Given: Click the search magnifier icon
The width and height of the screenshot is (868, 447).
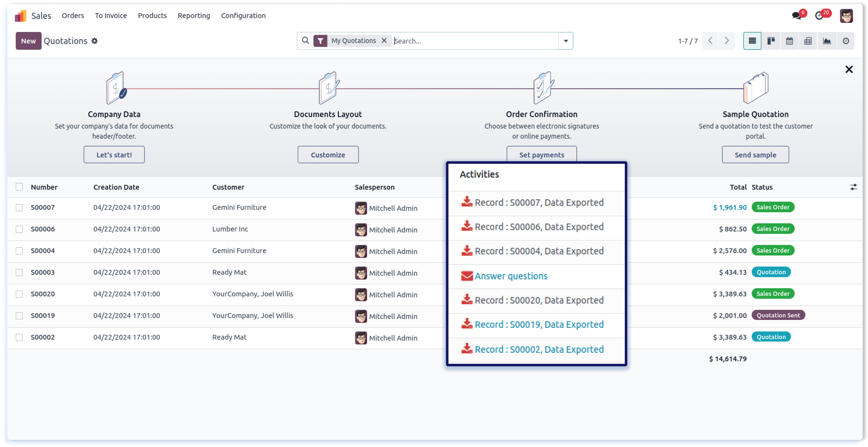Looking at the screenshot, I should (x=306, y=40).
